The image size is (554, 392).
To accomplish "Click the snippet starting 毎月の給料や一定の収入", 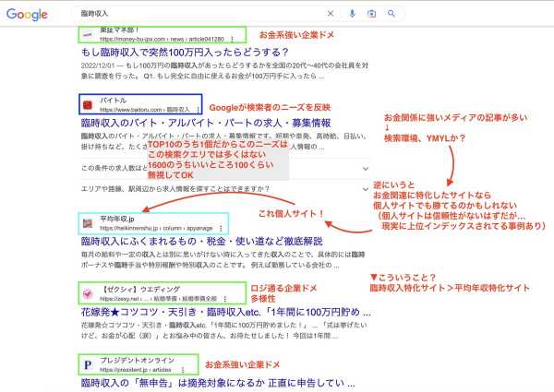I will [x=223, y=260].
